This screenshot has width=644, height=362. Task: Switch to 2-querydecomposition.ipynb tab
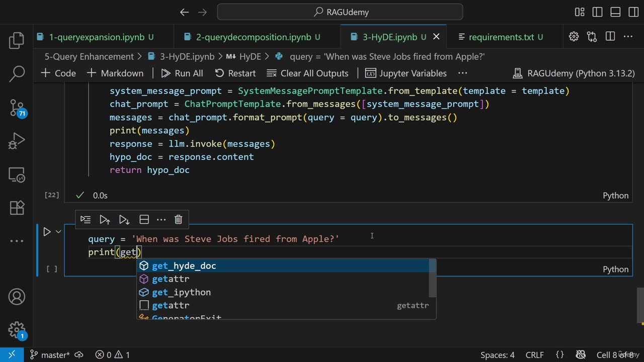point(253,37)
